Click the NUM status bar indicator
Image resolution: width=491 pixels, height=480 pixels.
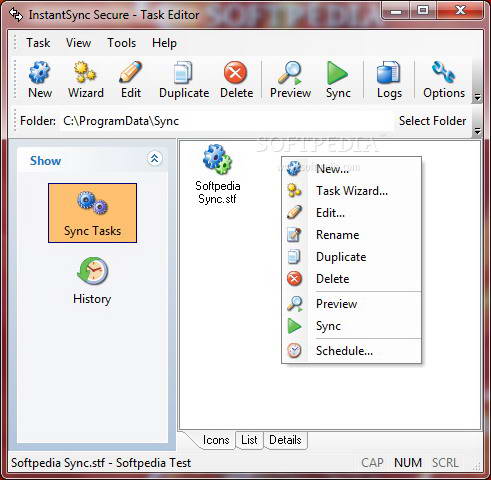408,463
